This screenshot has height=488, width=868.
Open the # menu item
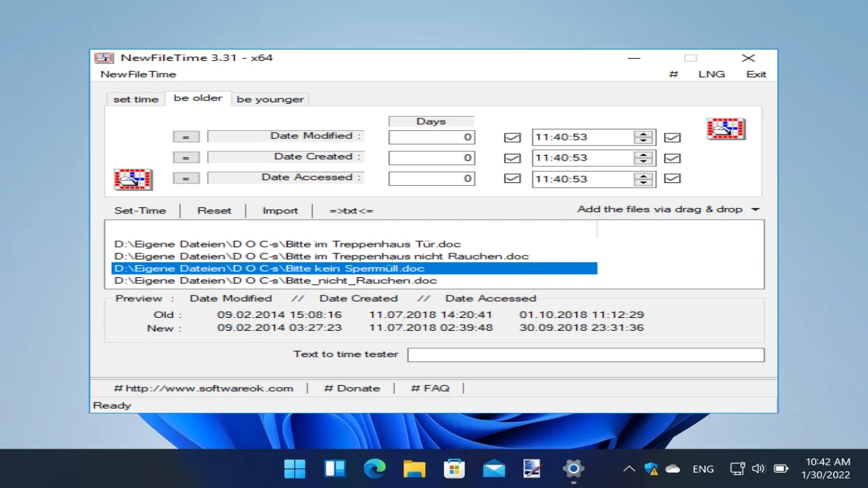tap(673, 74)
